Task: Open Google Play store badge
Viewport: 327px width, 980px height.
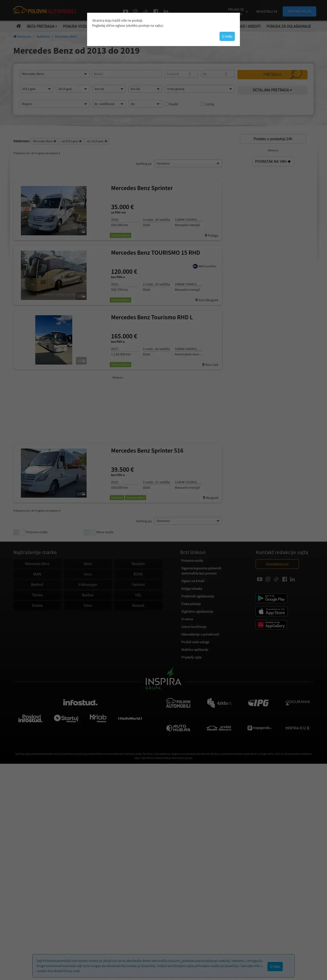Action: [271, 598]
